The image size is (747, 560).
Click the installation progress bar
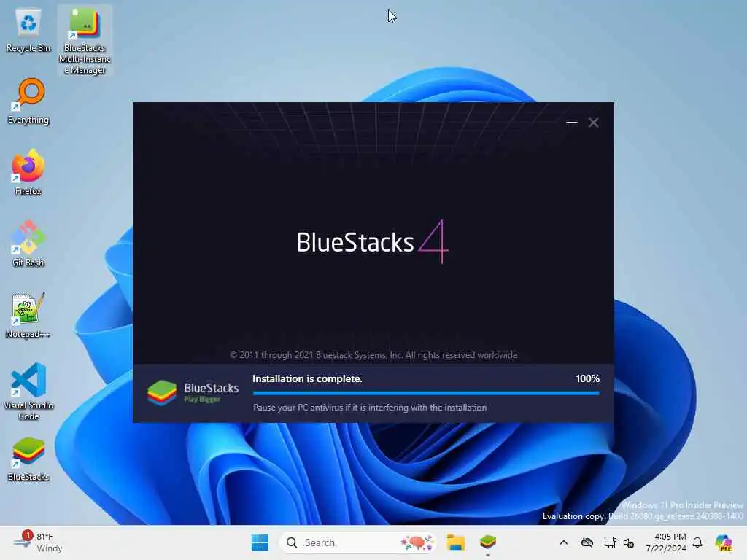(426, 393)
